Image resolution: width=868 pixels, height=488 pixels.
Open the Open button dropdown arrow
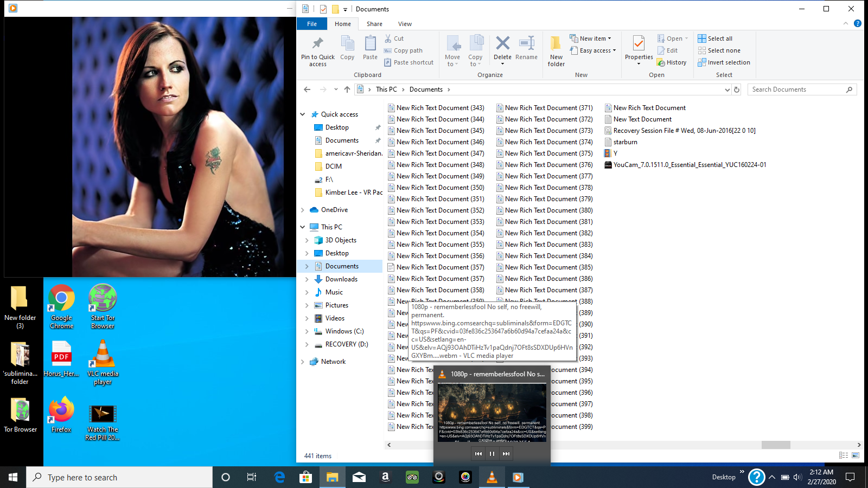[686, 38]
